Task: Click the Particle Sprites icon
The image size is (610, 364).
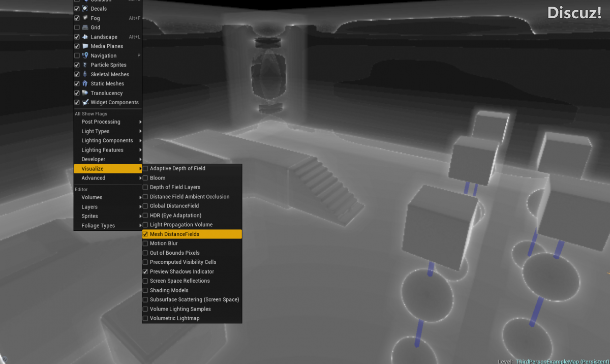Action: tap(85, 65)
